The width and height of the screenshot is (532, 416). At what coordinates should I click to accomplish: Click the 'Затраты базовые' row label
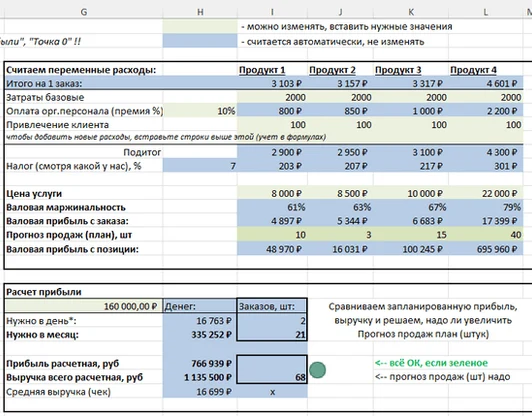click(45, 97)
